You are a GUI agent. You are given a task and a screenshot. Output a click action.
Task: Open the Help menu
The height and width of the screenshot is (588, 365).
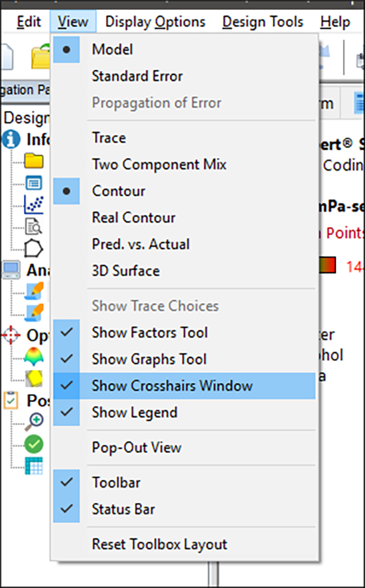(x=335, y=22)
